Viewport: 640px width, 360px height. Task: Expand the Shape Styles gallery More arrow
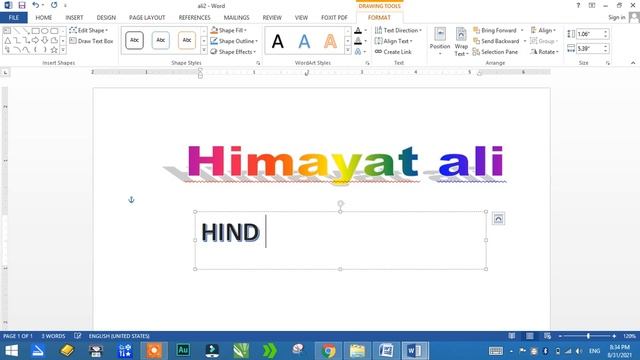[204, 51]
